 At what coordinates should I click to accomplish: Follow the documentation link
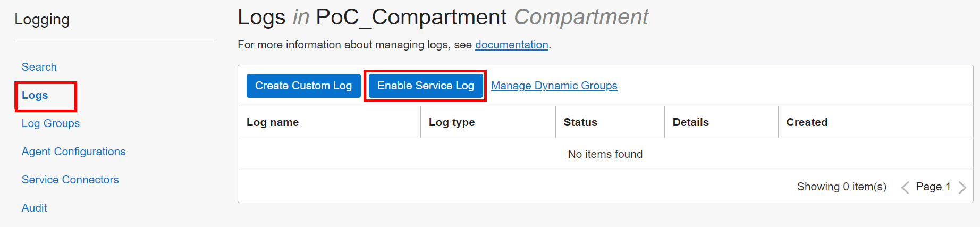511,45
